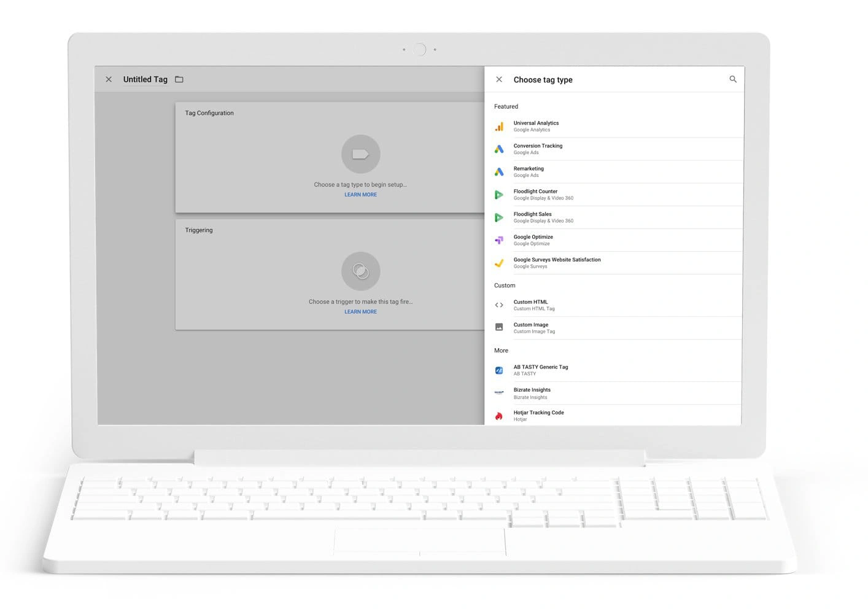Close the Untitled Tag editor
This screenshot has width=868, height=614.
pyautogui.click(x=109, y=79)
